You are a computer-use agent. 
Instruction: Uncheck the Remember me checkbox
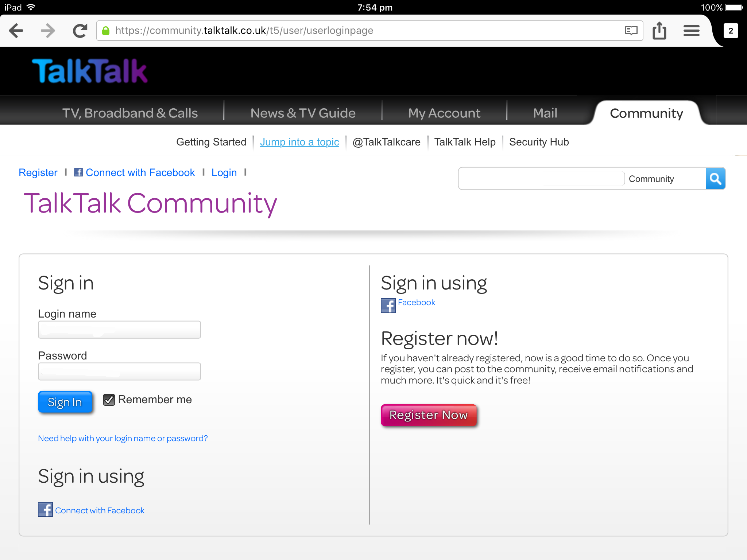109,400
